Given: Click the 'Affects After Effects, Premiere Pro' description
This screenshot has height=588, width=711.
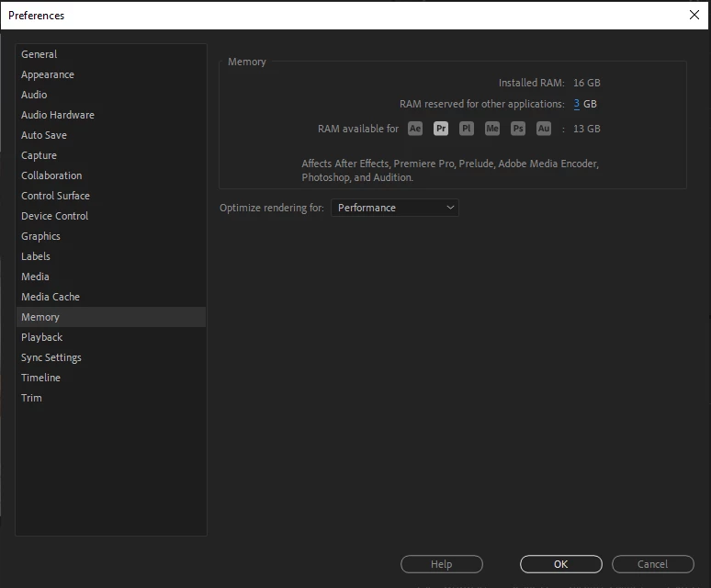Looking at the screenshot, I should coord(450,171).
